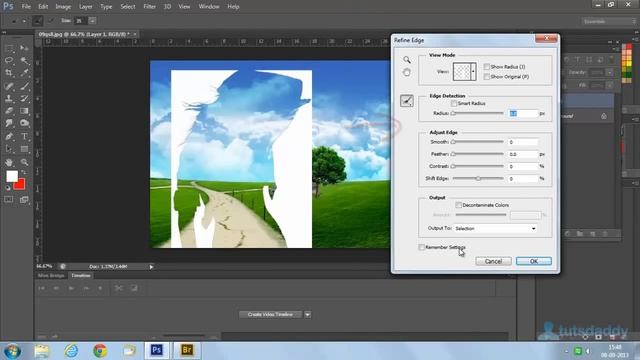Open Google Chrome from taskbar
The width and height of the screenshot is (640, 360).
click(100, 351)
